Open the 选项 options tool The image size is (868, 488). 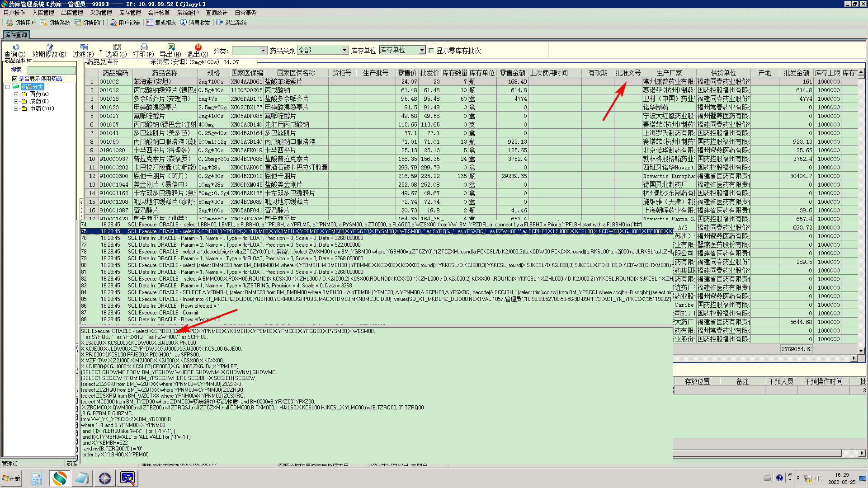point(117,47)
